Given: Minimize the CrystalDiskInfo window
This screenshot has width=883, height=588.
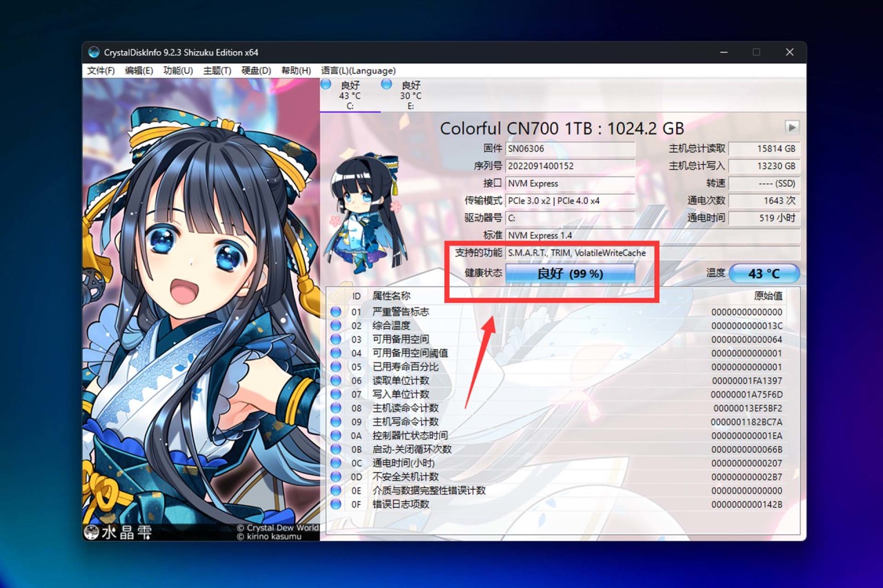Looking at the screenshot, I should pyautogui.click(x=723, y=52).
